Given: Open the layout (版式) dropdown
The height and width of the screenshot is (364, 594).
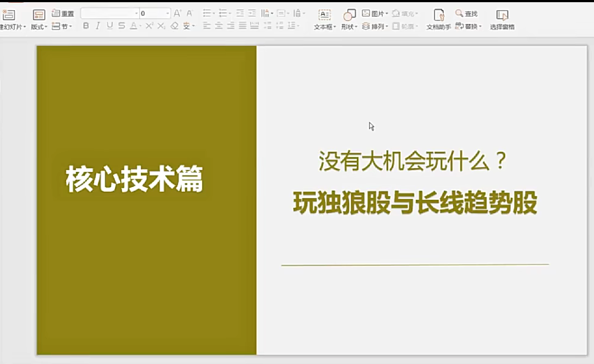Looking at the screenshot, I should pyautogui.click(x=39, y=19).
